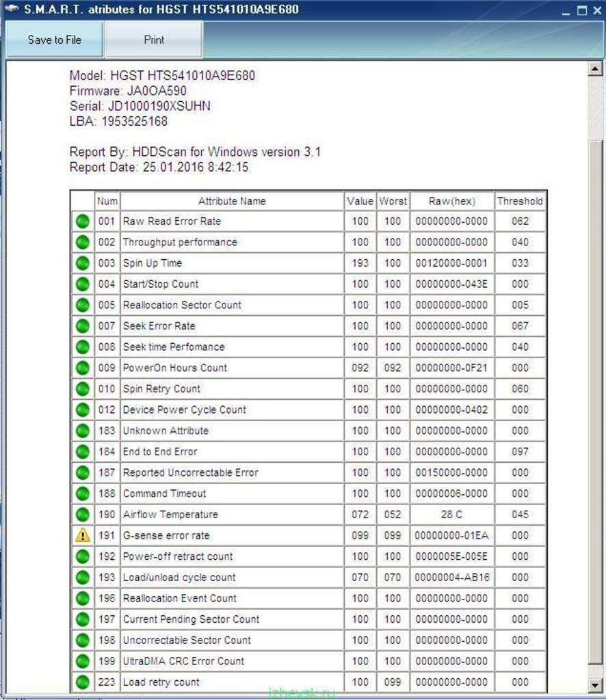Click green status icon for Current Pending Sector Count

tap(83, 619)
